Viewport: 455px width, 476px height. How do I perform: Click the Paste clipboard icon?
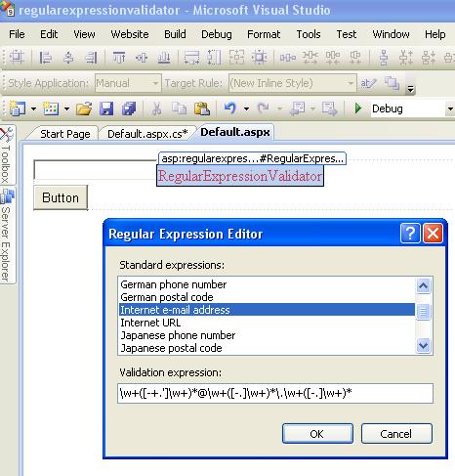coord(202,108)
